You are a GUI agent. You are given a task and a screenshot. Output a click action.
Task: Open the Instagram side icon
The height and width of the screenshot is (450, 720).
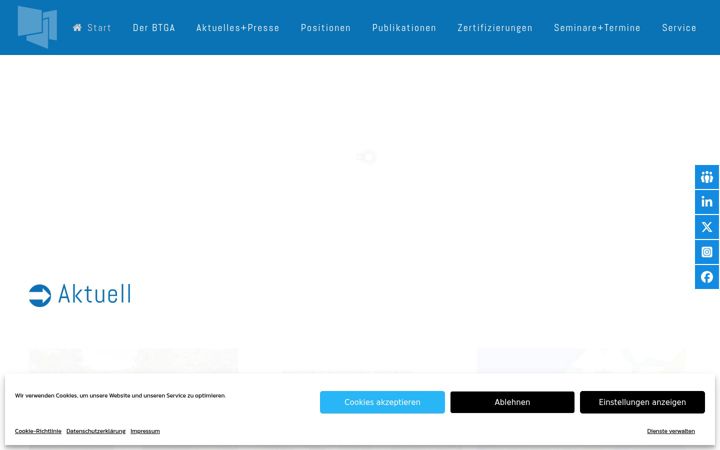tap(707, 252)
